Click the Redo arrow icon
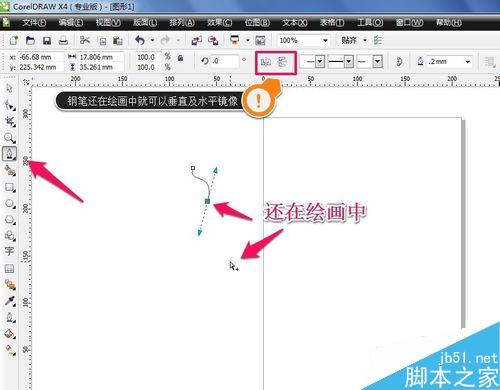This screenshot has height=390, width=500. click(165, 41)
